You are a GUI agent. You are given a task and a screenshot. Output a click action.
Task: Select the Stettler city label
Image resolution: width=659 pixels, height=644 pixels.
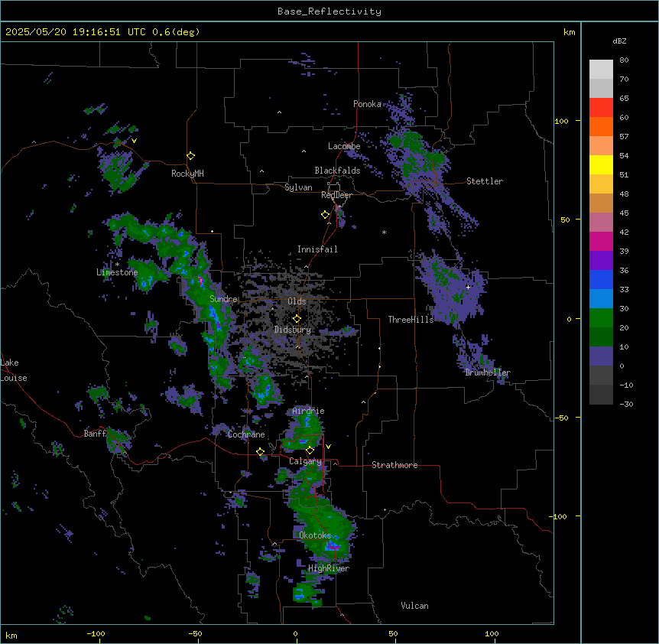point(485,181)
